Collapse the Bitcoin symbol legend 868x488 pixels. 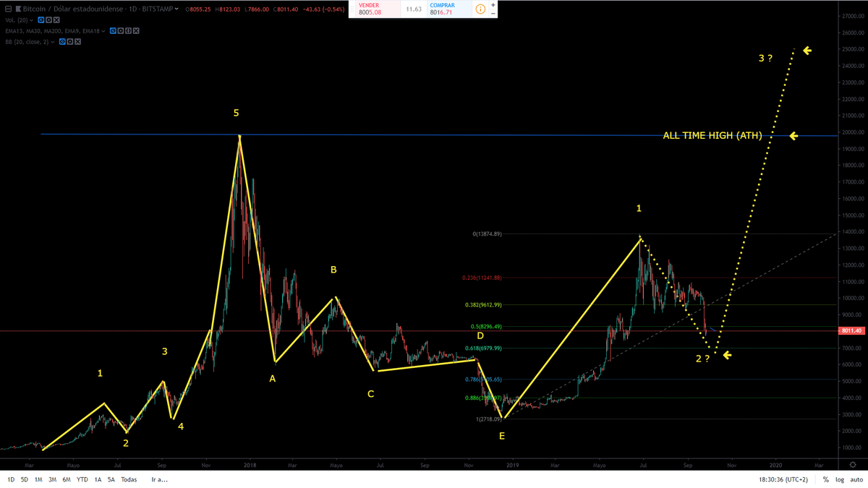coord(8,9)
